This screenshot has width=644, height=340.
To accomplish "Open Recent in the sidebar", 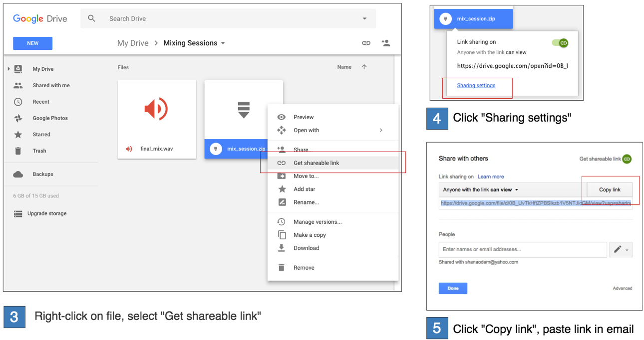I will (41, 102).
